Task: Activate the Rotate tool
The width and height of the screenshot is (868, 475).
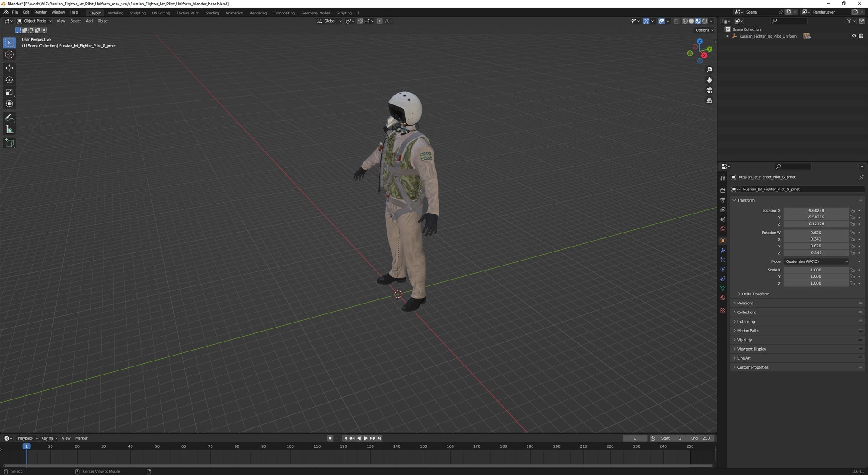Action: tap(9, 80)
